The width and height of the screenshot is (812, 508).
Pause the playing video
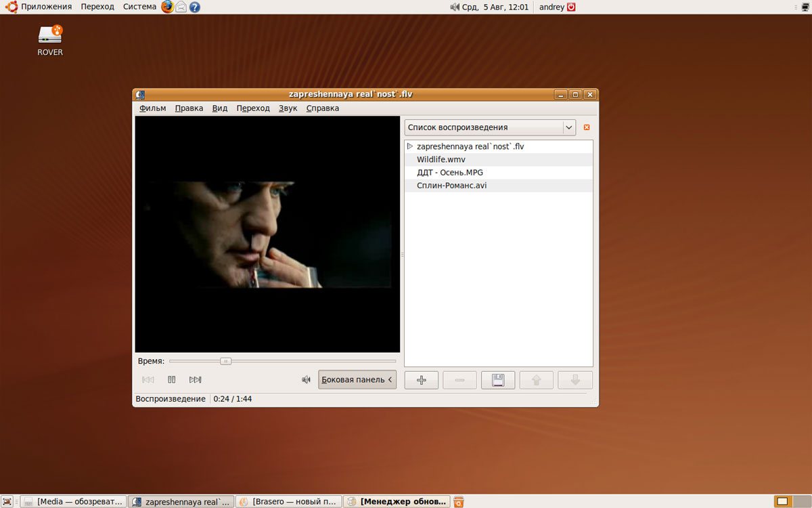click(x=172, y=380)
